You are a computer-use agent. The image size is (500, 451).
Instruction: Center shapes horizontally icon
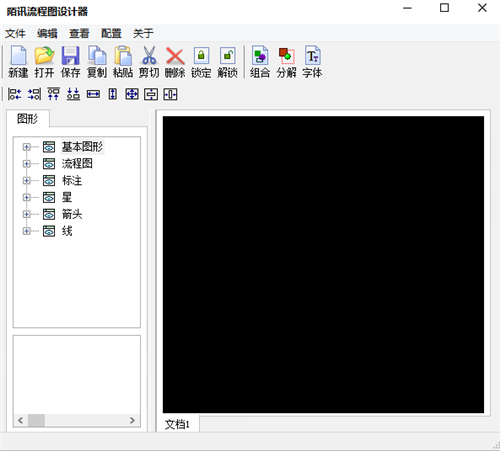click(170, 94)
